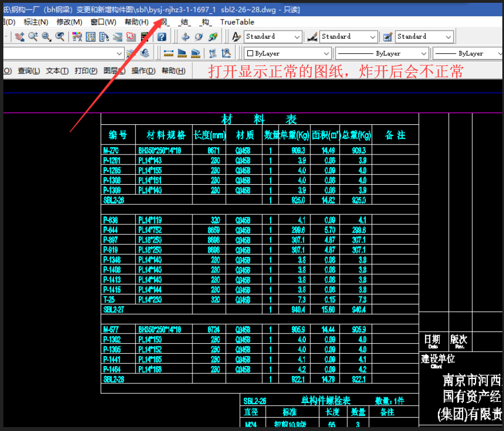Image resolution: width=504 pixels, height=431 pixels.
Task: Select the Pan realtime hand tool
Action: (20, 37)
